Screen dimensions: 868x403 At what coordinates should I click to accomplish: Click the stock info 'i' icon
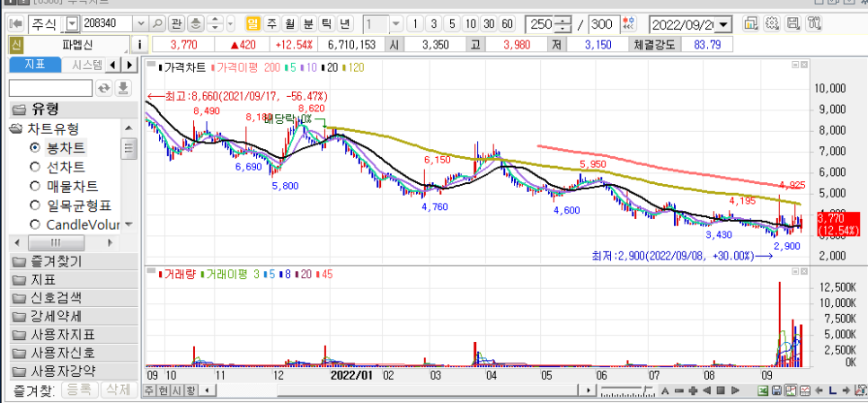tap(140, 44)
